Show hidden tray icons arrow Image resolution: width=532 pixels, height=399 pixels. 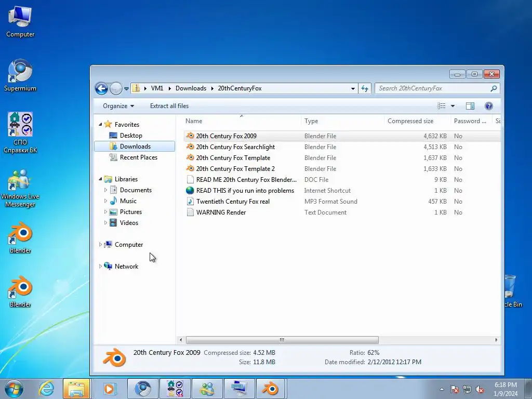coord(442,389)
